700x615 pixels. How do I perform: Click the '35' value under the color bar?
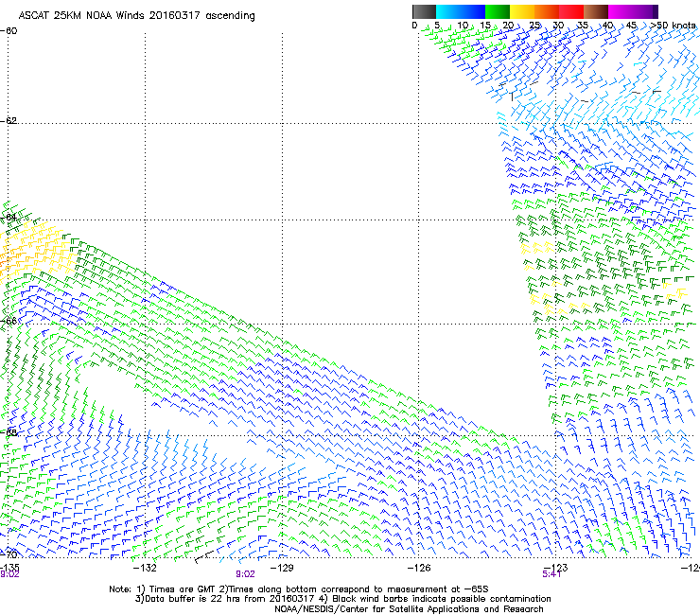[x=583, y=26]
